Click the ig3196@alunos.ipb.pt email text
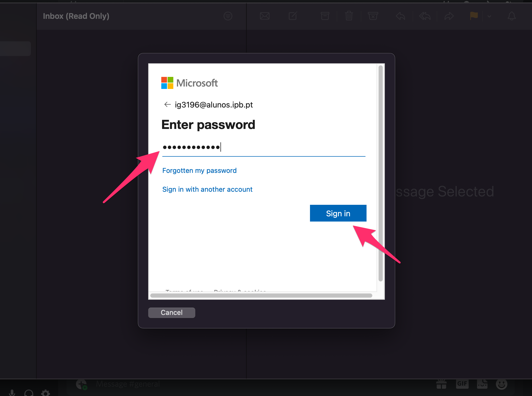This screenshot has width=532, height=396. pyautogui.click(x=214, y=105)
